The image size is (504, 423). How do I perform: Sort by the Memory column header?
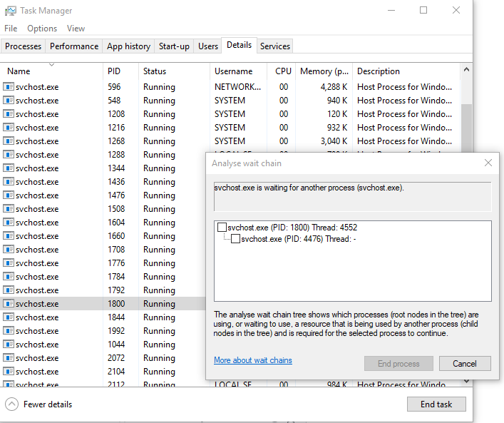(324, 71)
